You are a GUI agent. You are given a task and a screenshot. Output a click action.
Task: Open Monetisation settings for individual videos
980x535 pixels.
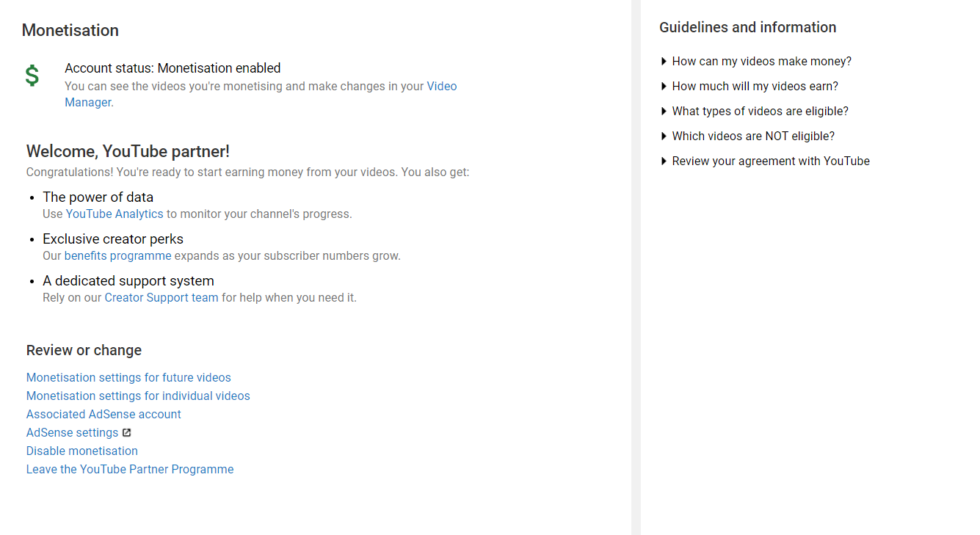click(138, 396)
